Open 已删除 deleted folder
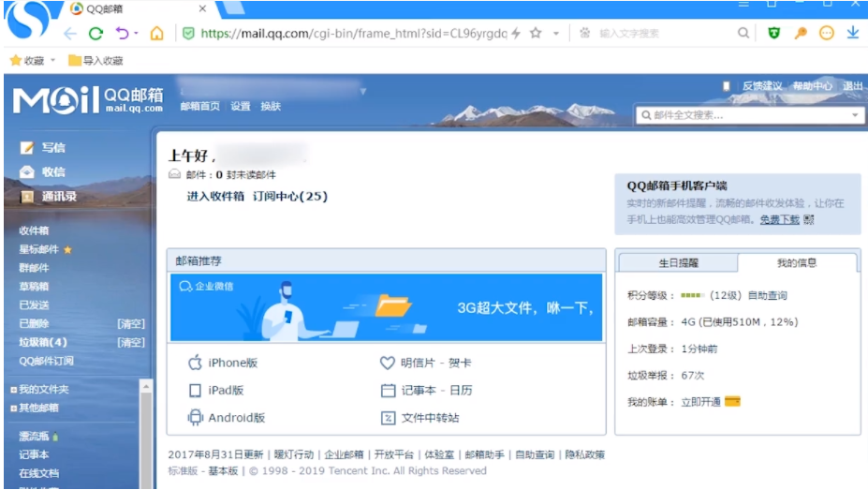 click(x=34, y=324)
